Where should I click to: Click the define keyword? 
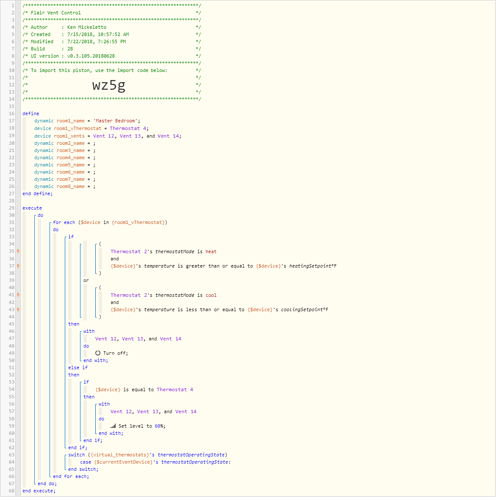coord(31,114)
